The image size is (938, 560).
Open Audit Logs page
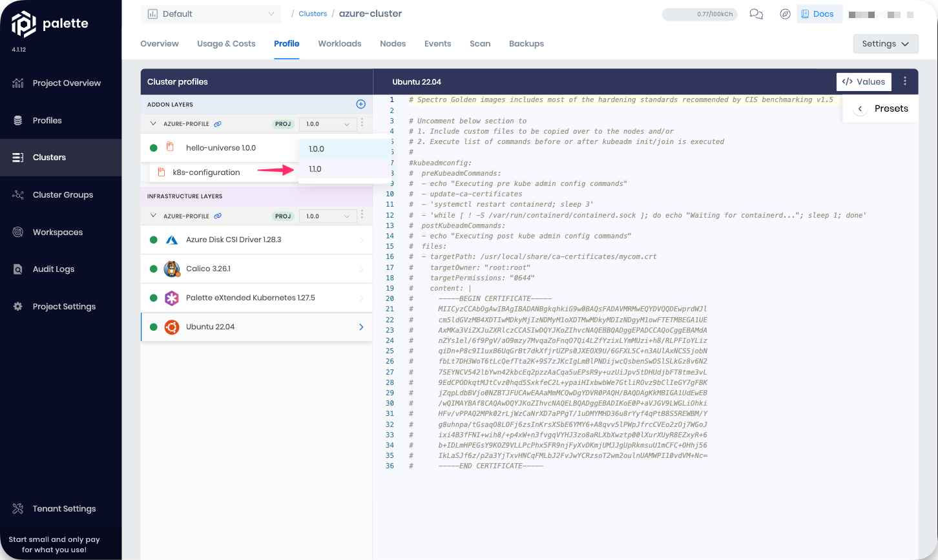pos(61,269)
